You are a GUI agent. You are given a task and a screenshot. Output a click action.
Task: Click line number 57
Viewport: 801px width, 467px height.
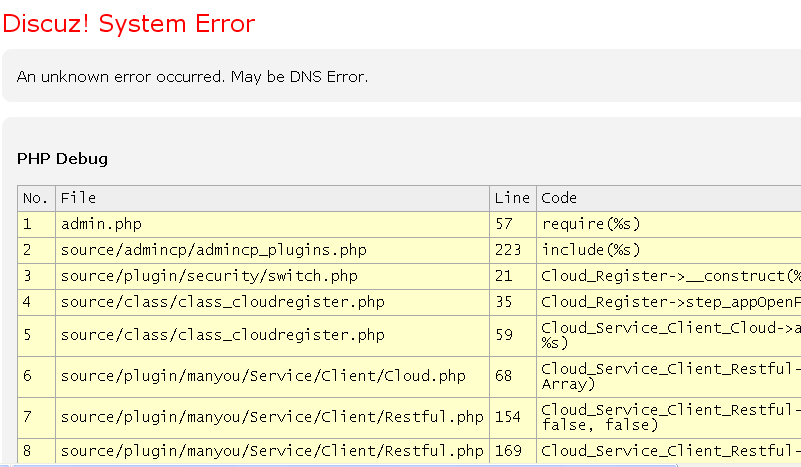512,224
